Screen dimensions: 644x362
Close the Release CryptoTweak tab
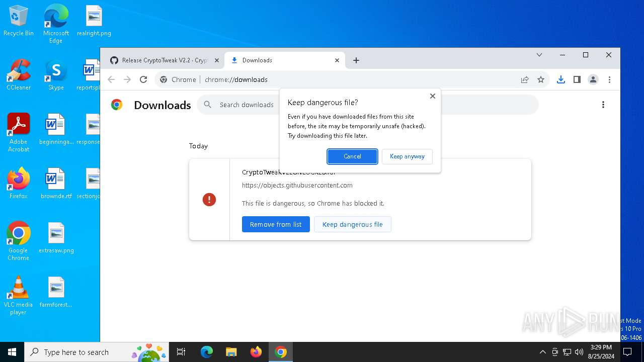coord(217,60)
